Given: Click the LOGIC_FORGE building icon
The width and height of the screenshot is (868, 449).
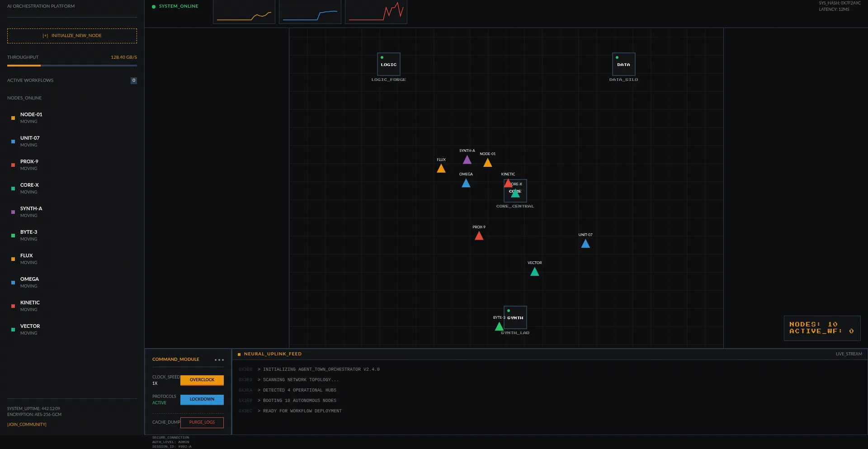Looking at the screenshot, I should (388, 64).
